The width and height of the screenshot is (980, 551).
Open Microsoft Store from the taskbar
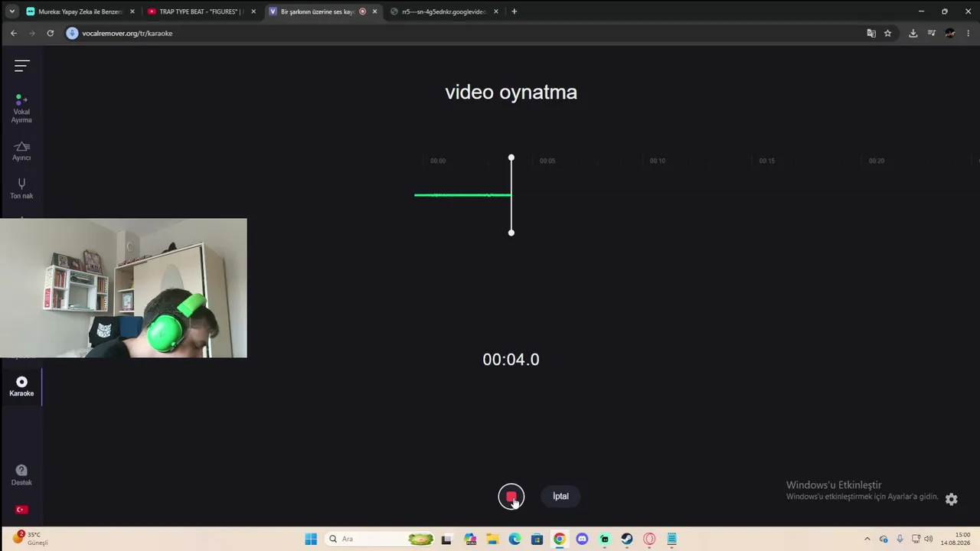[537, 539]
